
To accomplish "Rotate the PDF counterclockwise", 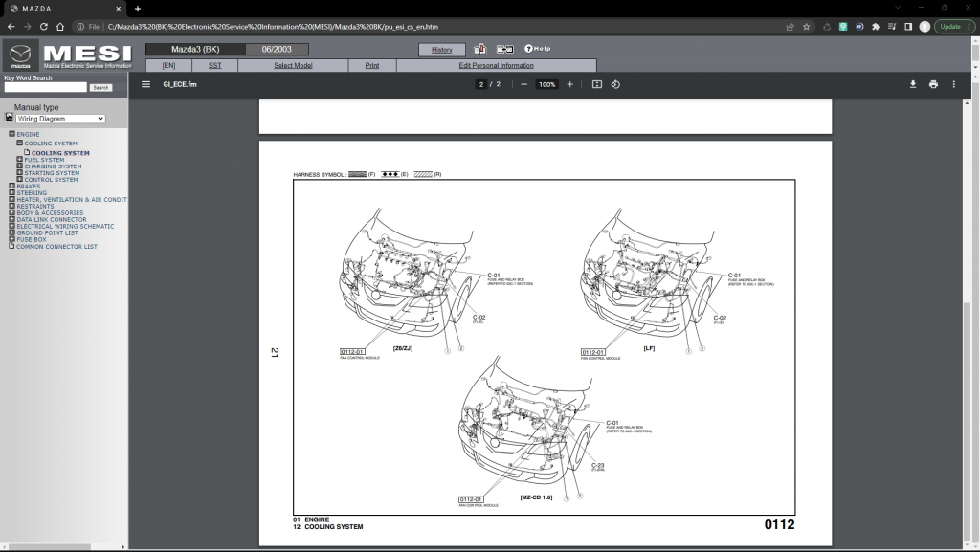I will 615,84.
